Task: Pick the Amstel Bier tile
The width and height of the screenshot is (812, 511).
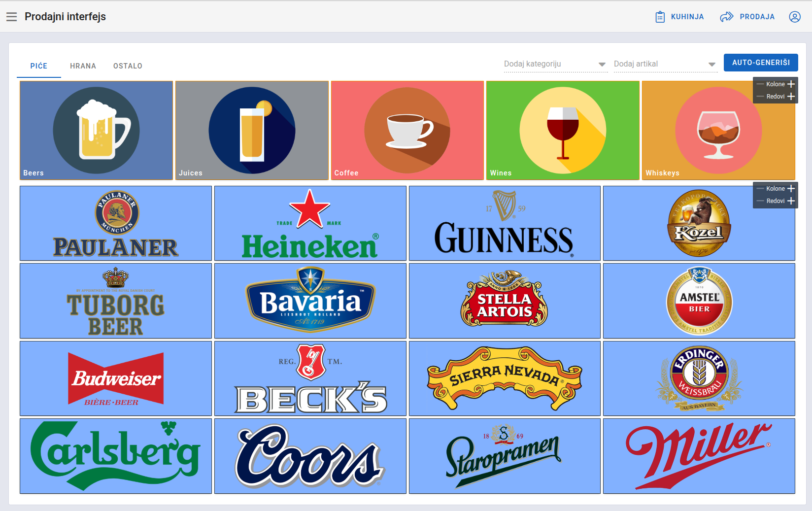Action: (x=699, y=301)
